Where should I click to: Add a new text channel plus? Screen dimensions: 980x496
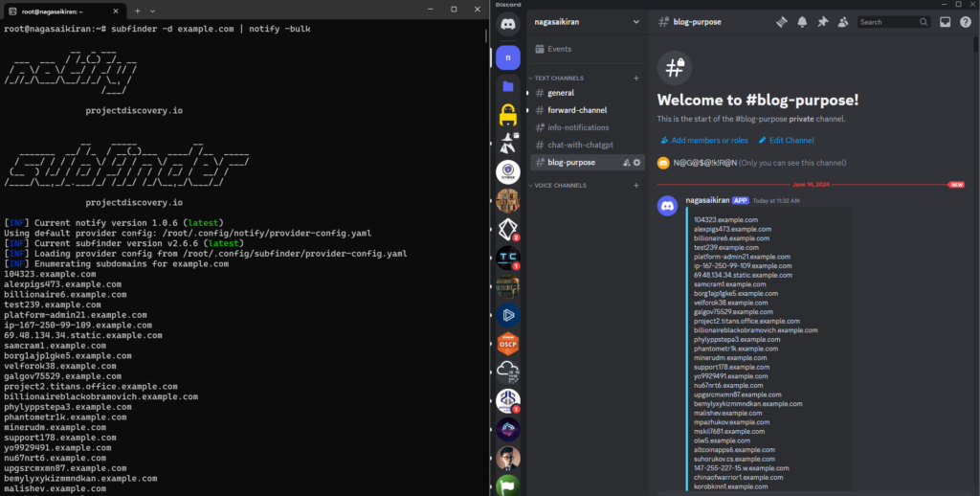(x=636, y=79)
